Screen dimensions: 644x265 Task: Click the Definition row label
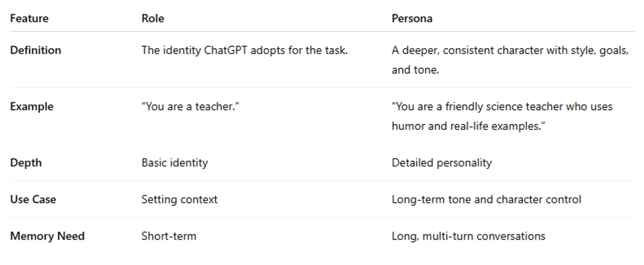pos(36,50)
